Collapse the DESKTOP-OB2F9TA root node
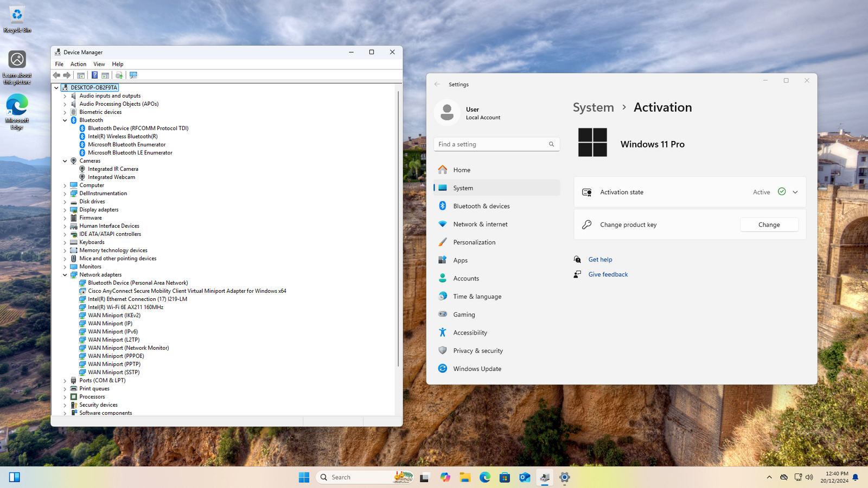868x488 pixels. 56,87
